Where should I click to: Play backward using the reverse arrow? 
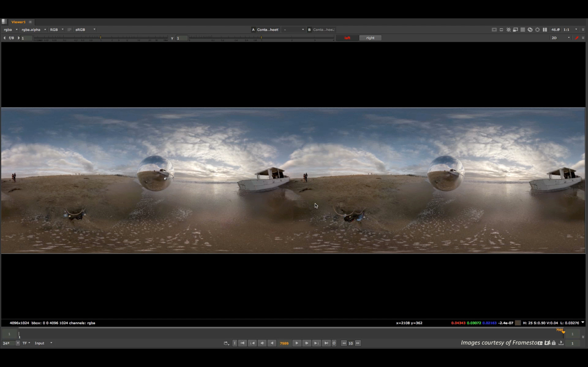(272, 343)
